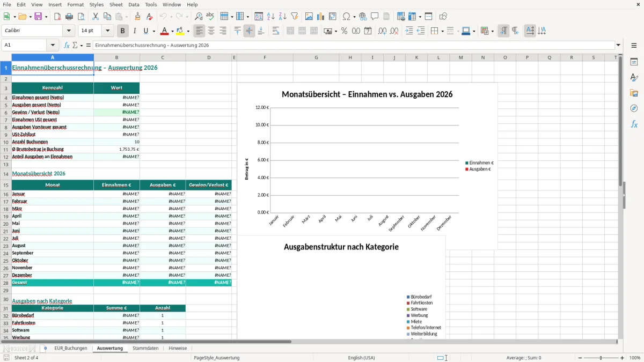Open the sidebar Functions panel
This screenshot has height=362, width=644.
point(634,124)
